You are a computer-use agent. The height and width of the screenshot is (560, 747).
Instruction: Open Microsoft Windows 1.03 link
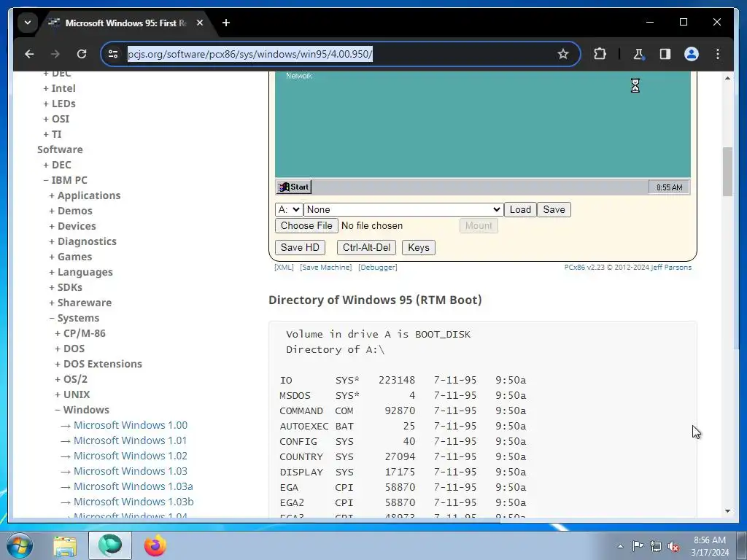click(130, 471)
